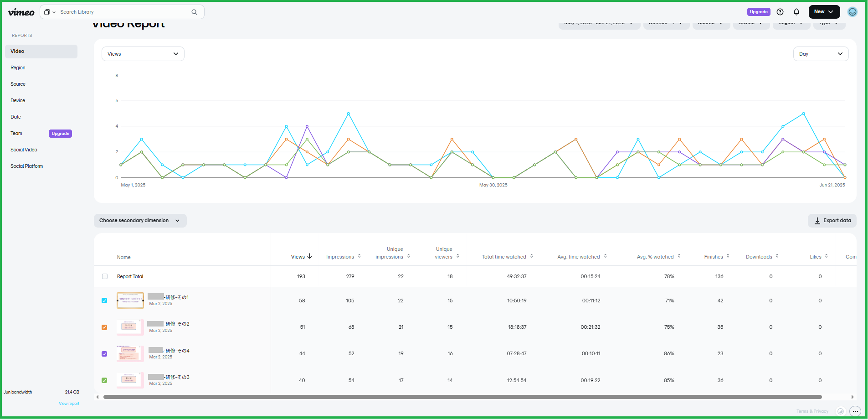Uncheck the 研修-その1 video checkbox
Screen dimensions: 868x420
coord(104,301)
